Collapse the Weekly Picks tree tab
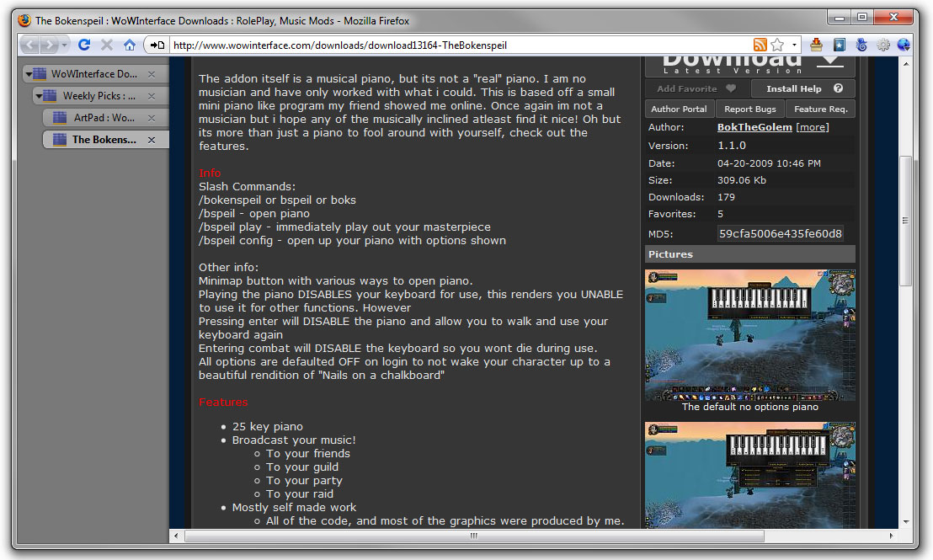This screenshot has height=560, width=933. 39,96
